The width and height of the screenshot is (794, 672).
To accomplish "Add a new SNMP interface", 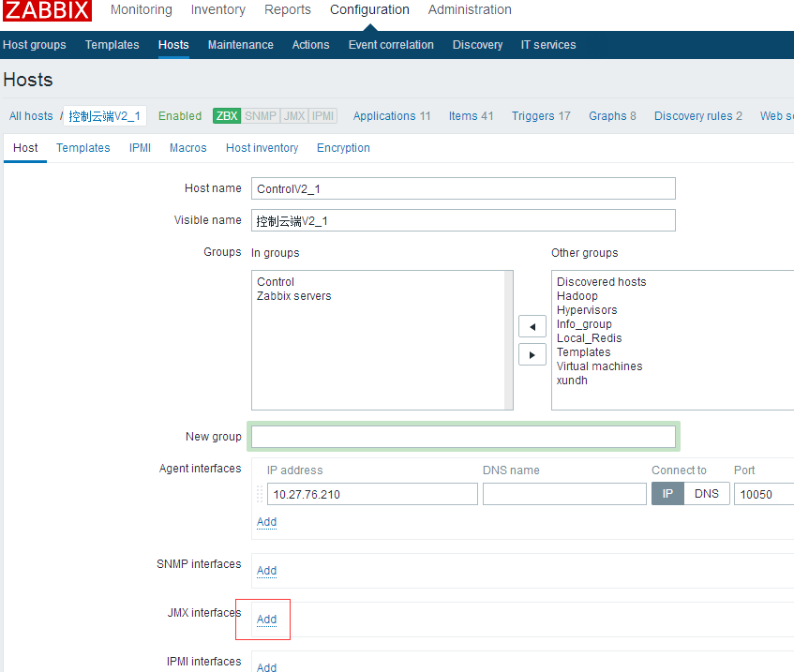I will 266,571.
